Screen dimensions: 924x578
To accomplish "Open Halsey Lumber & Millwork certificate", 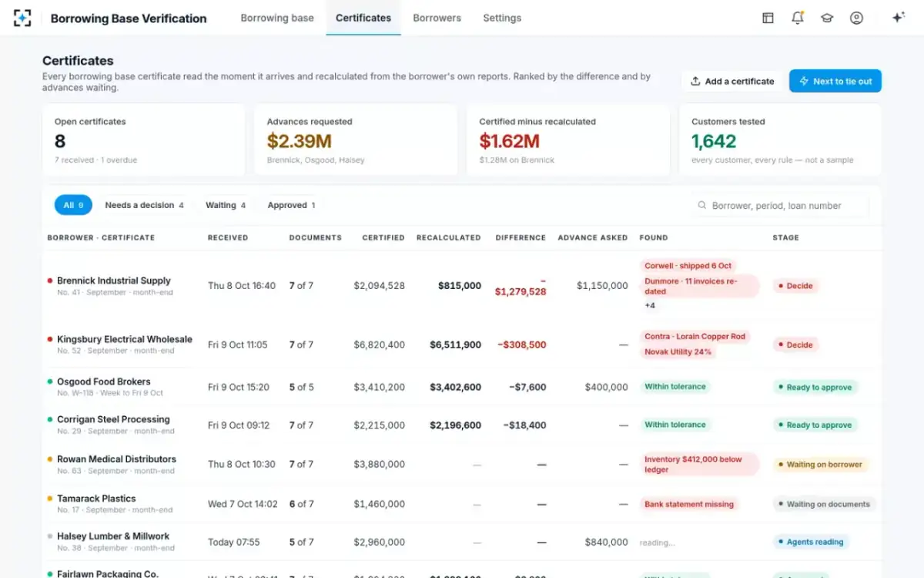I will 462,542.
